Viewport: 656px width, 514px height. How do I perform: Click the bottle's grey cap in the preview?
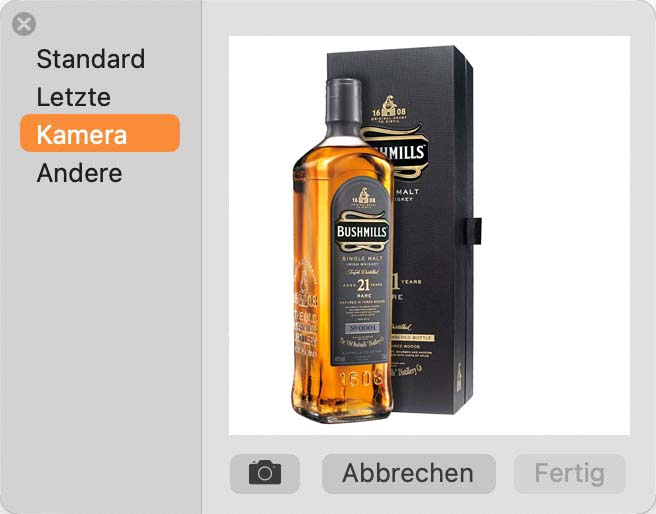tap(343, 100)
